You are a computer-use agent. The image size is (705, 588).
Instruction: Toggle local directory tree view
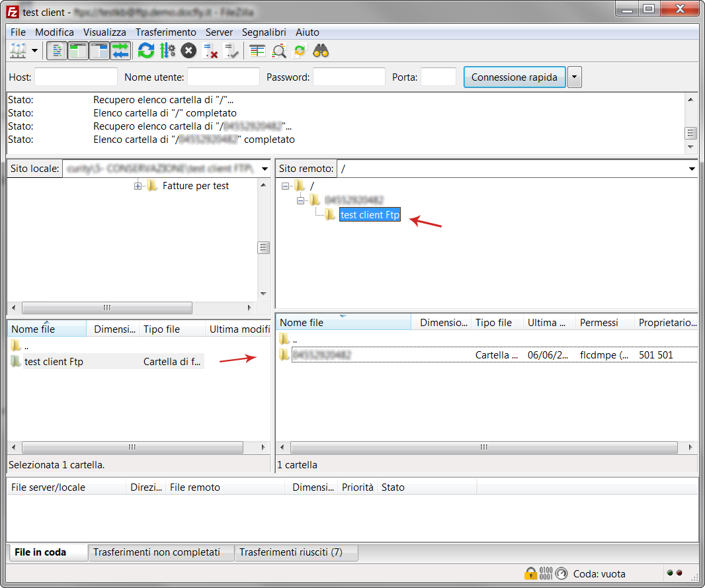(77, 51)
